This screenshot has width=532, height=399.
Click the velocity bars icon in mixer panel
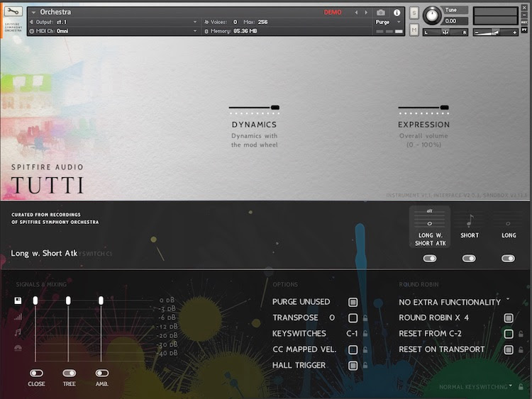coord(18,317)
